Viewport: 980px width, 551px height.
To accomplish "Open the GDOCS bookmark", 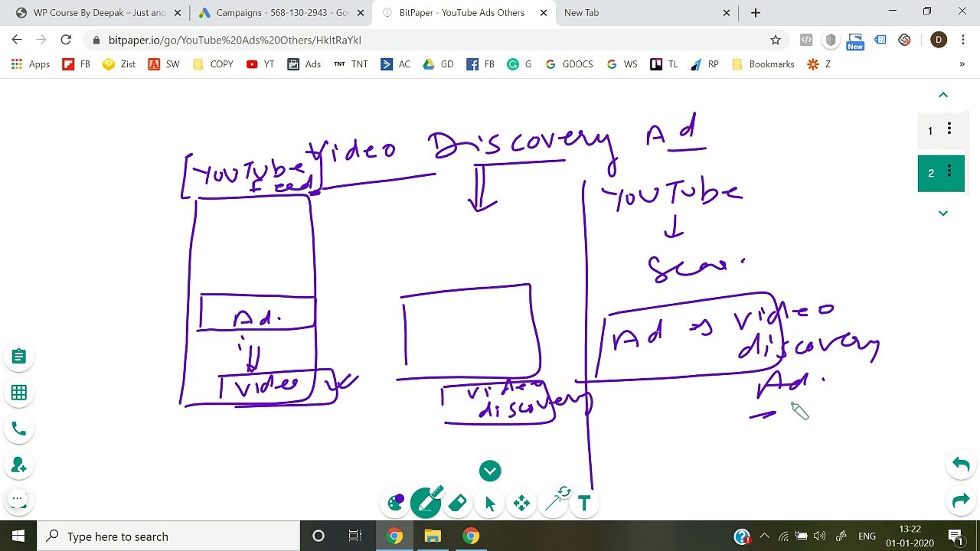I will tap(569, 64).
